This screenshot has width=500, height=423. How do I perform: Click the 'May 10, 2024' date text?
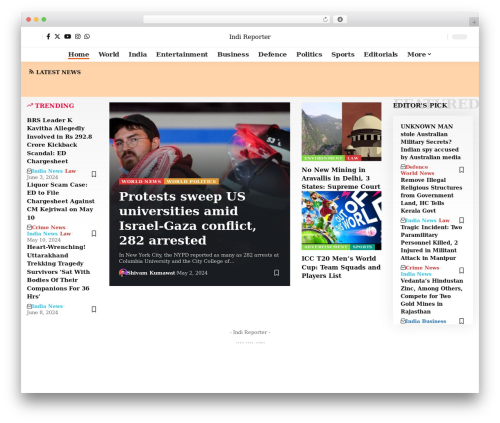pos(44,240)
